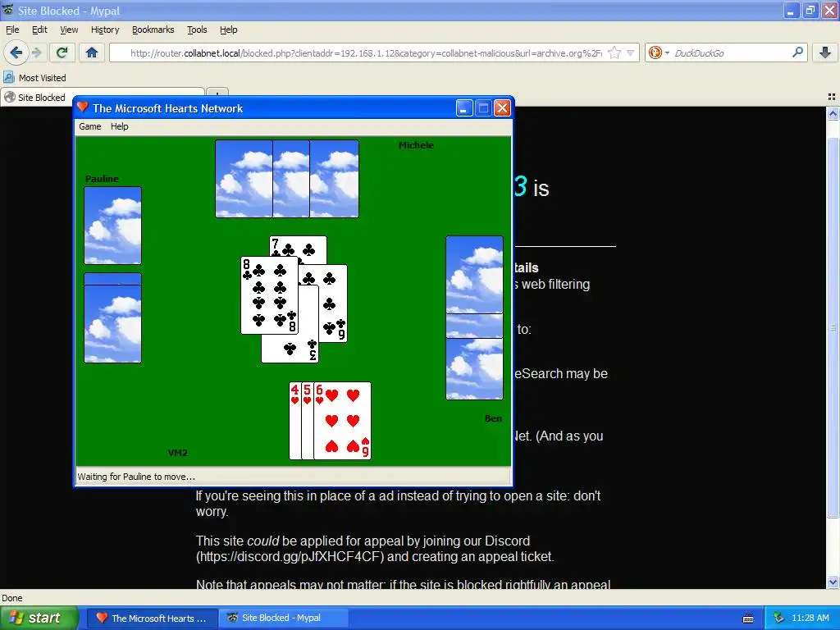Click the Mypal raccoon title bar icon
Screen dimensions: 840x630
(x=8, y=10)
